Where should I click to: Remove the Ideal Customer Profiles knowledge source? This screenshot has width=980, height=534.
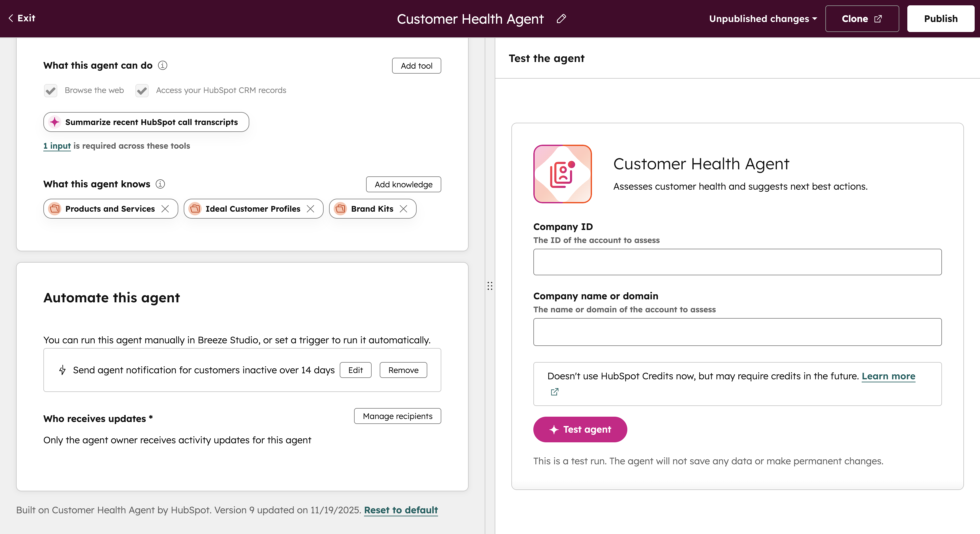point(310,208)
